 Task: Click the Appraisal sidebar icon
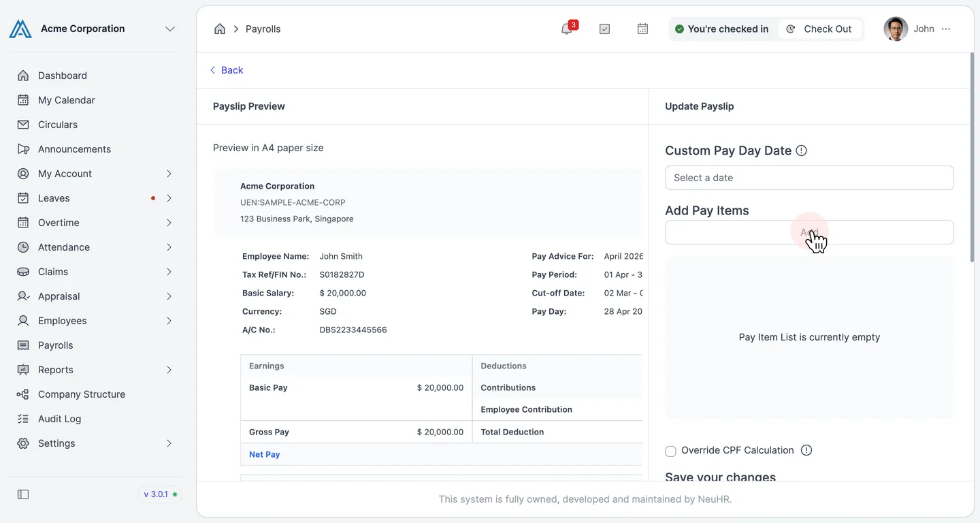pos(23,296)
